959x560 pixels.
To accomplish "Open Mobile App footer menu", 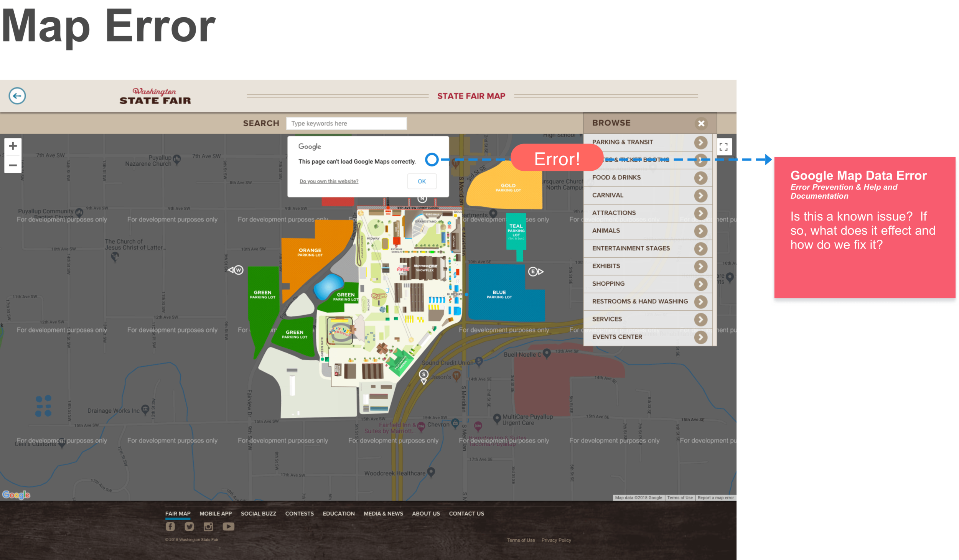I will 216,514.
